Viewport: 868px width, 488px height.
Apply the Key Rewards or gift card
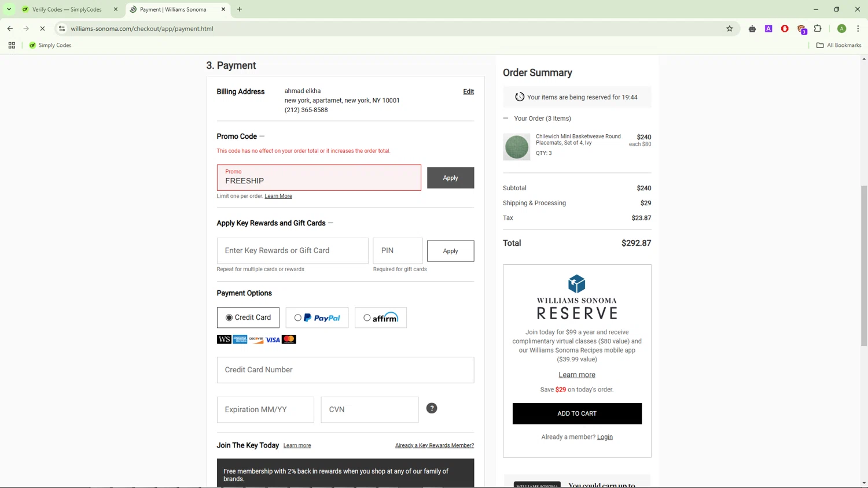click(450, 251)
